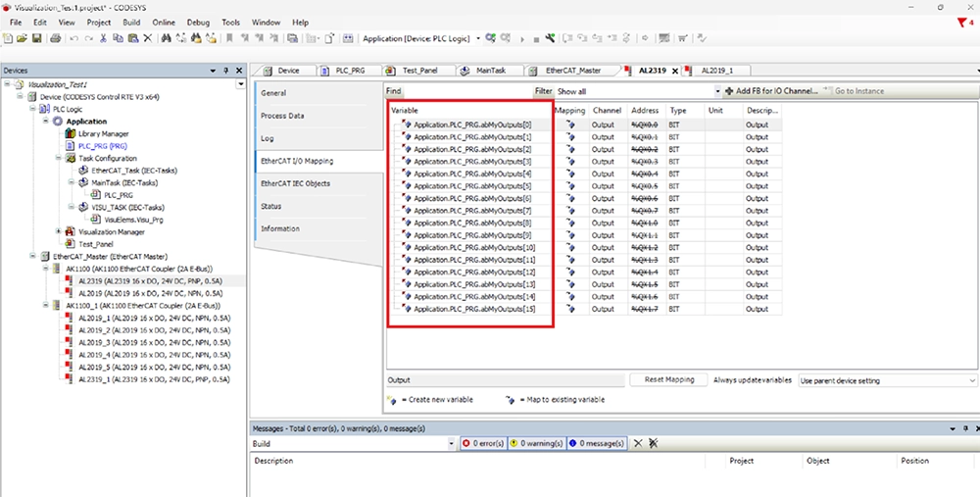The image size is (980, 497).
Task: Click the checkmark toolbar icon after the cart
Action: 702,39
